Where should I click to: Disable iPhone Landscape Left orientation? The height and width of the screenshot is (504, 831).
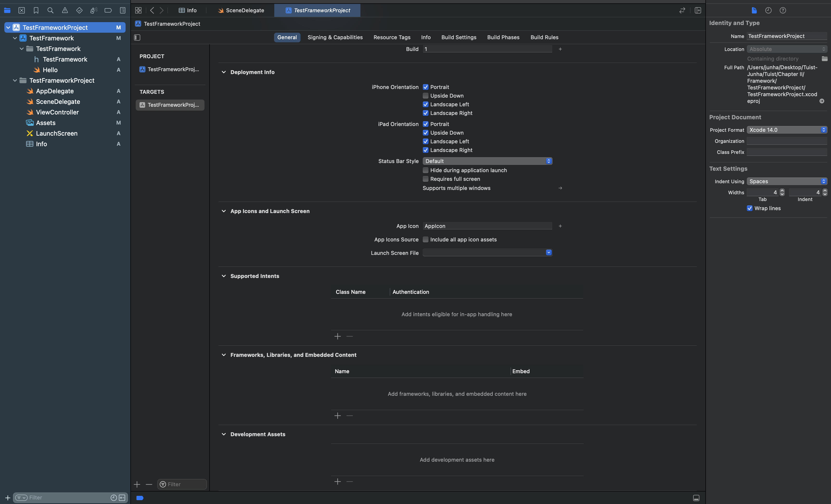426,105
